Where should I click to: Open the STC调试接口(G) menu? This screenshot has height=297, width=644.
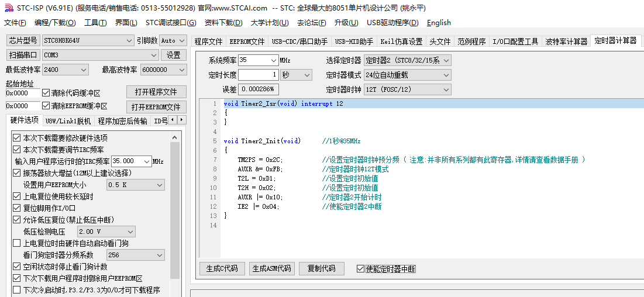click(x=171, y=23)
